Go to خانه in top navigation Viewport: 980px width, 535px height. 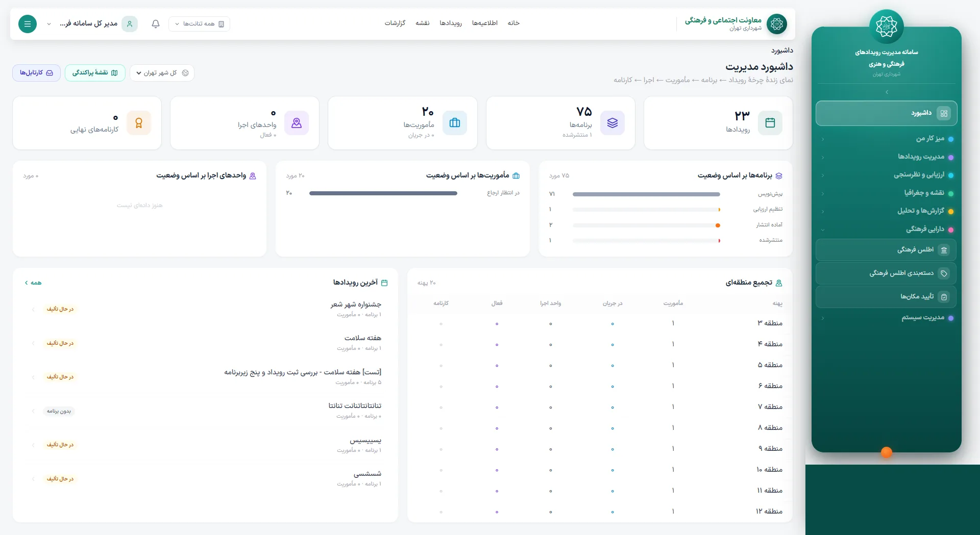pos(513,23)
